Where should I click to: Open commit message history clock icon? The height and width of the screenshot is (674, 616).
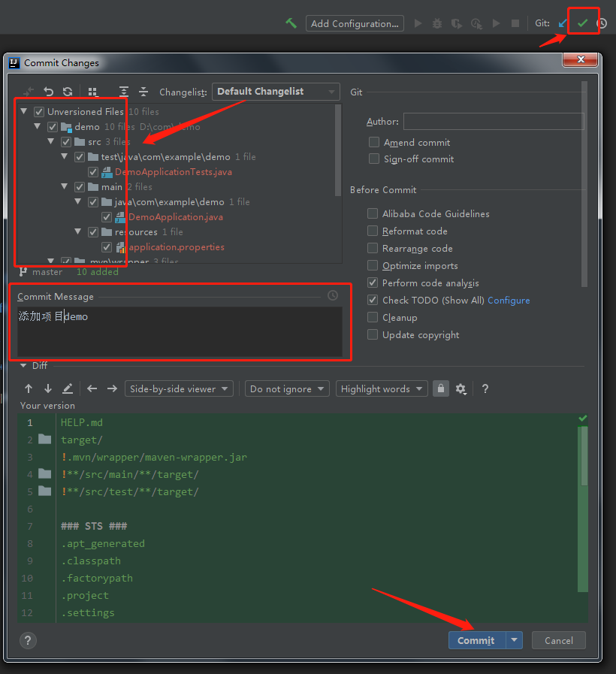tap(333, 295)
